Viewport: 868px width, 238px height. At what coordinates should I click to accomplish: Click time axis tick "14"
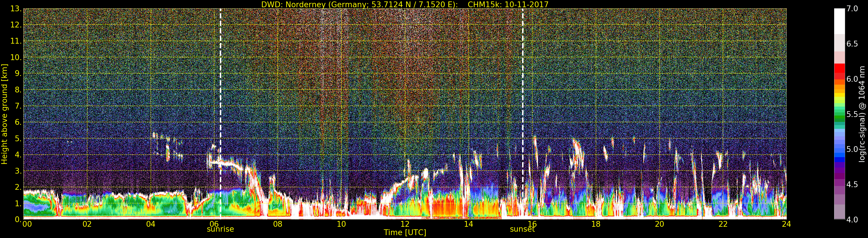click(468, 224)
